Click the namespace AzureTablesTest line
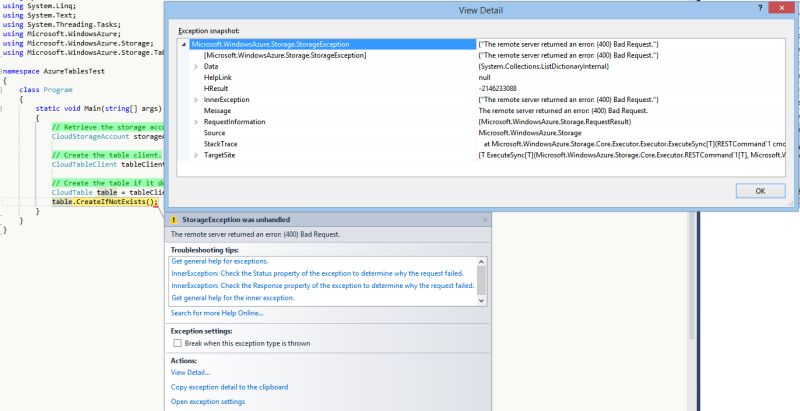800x411 pixels. click(54, 71)
